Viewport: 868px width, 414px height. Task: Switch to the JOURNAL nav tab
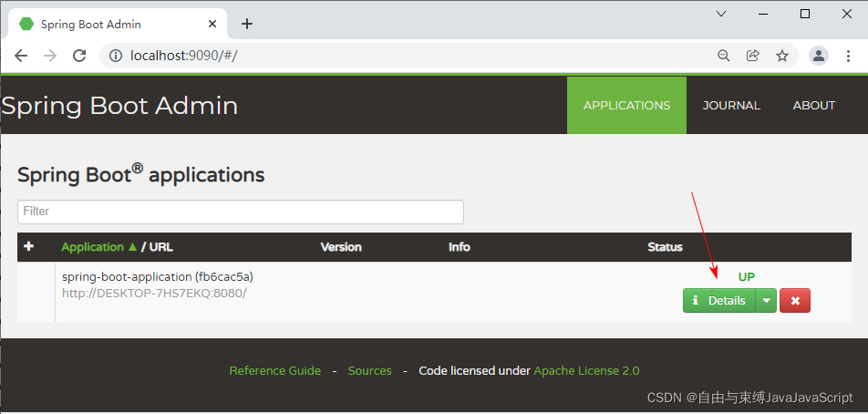click(731, 105)
